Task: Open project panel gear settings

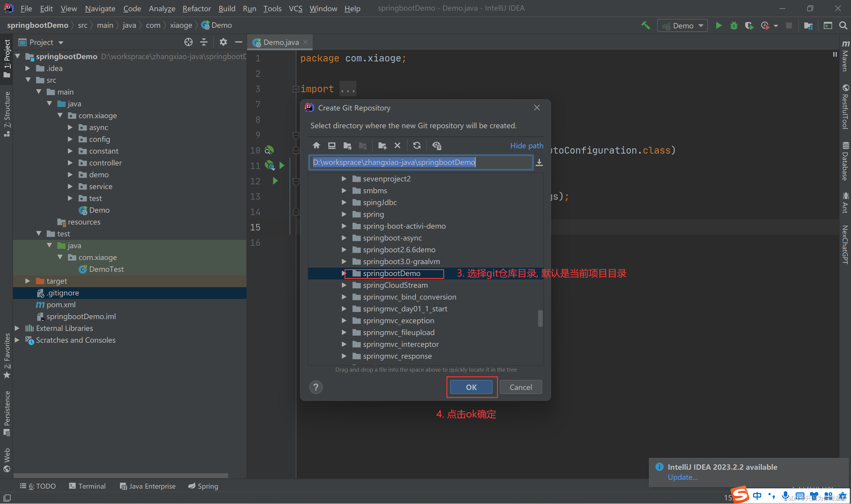Action: (x=223, y=42)
